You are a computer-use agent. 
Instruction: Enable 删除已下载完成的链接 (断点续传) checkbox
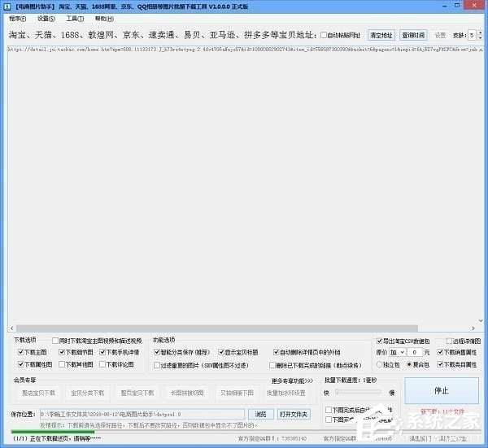click(272, 365)
